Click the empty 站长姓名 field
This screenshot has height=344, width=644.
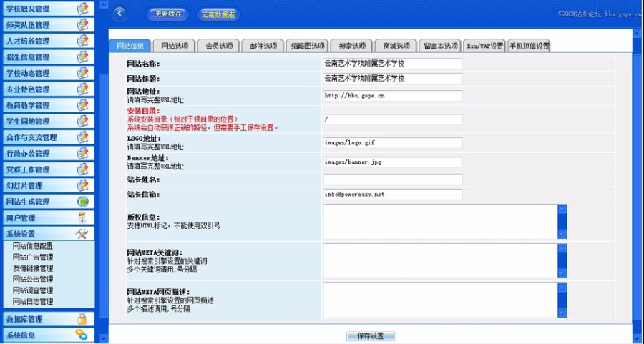pos(393,180)
